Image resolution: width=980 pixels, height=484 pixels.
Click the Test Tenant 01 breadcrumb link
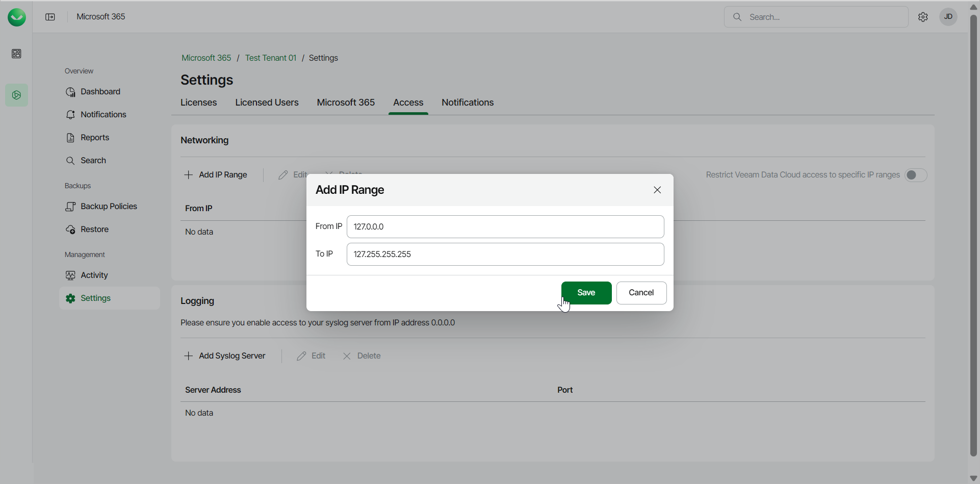click(270, 58)
